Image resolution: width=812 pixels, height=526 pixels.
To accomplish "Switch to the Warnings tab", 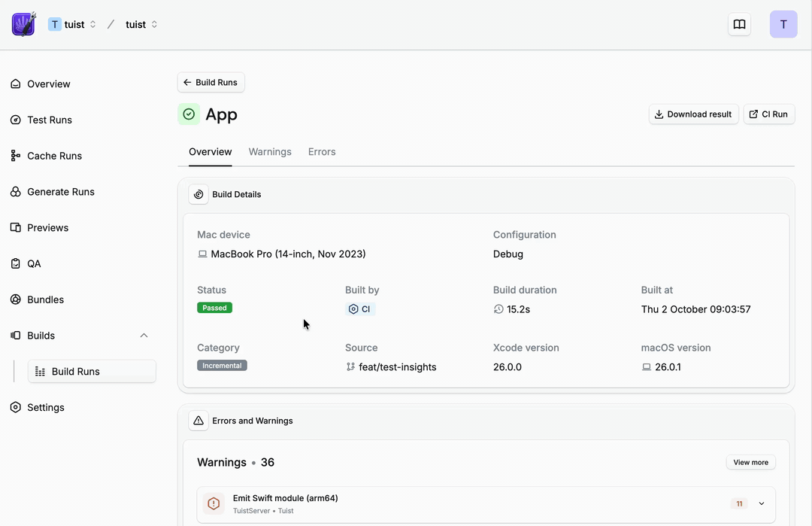I will 270,152.
